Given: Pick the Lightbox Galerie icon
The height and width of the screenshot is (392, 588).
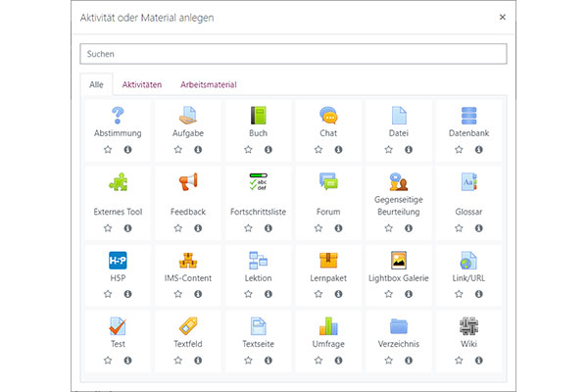Looking at the screenshot, I should (x=398, y=261).
